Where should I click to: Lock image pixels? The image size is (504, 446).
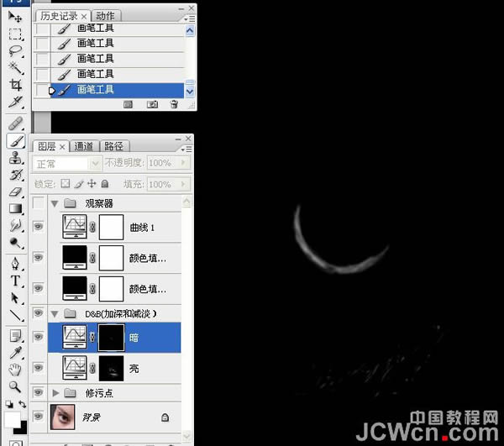[79, 184]
